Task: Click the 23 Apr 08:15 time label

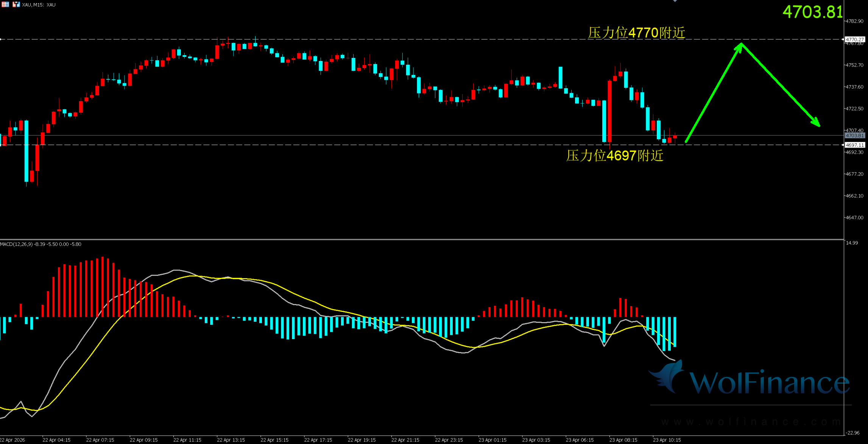Action: coord(623,440)
